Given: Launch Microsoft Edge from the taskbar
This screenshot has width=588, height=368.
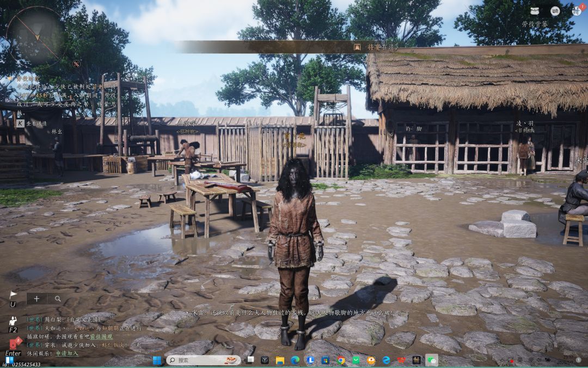Looking at the screenshot, I should click(x=295, y=360).
